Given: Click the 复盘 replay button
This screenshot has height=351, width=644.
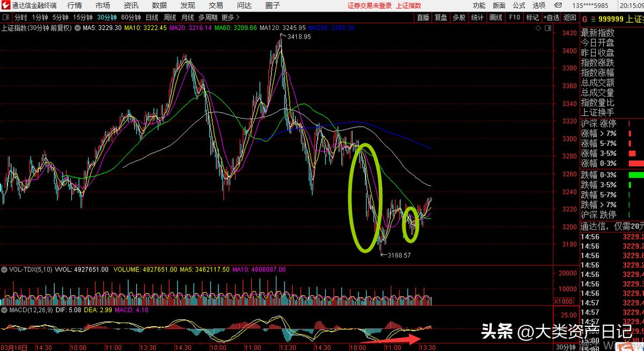Looking at the screenshot, I should [441, 17].
